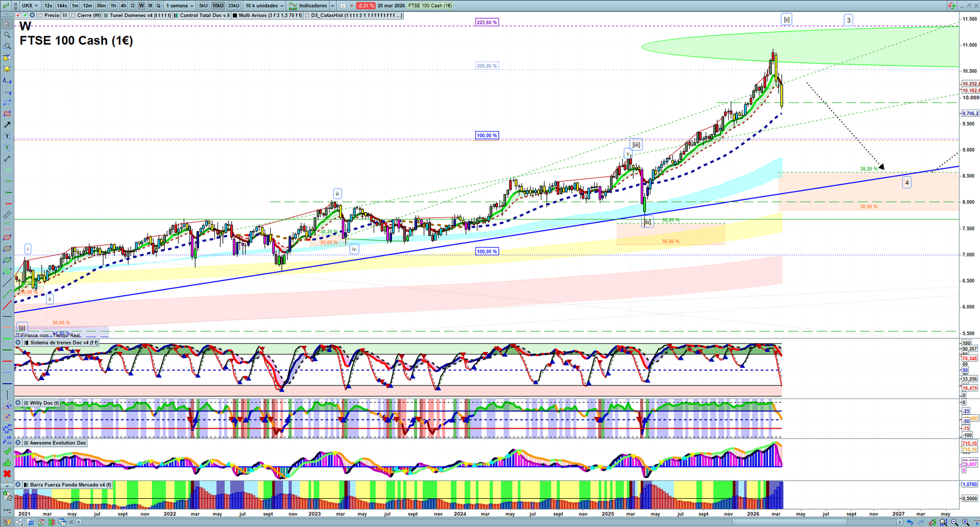Expand more left-toolbar tools chevron
Image resolution: width=980 pixels, height=527 pixels.
pos(7,485)
